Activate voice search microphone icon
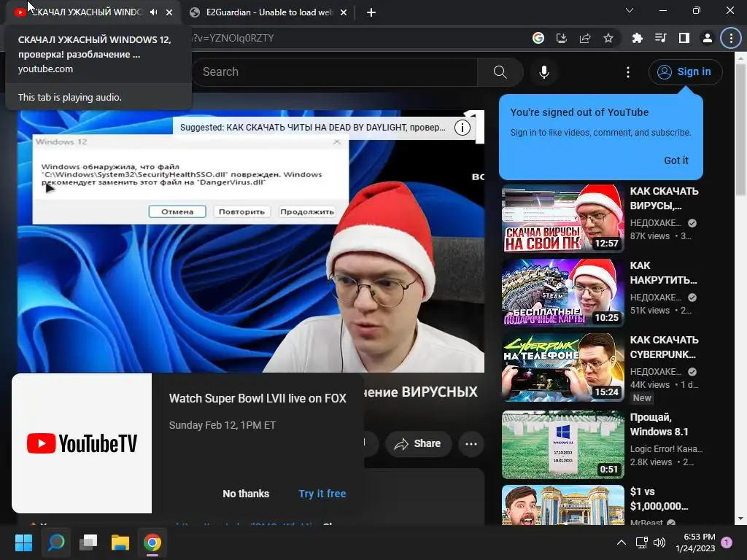Screen dimensions: 747x560 (544, 72)
